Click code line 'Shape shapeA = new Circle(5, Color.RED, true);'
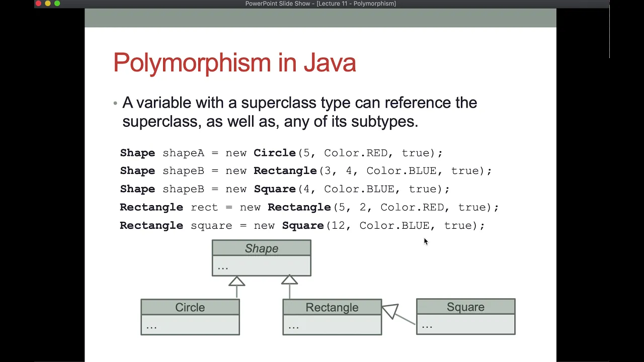Viewport: 644px width, 362px height. tap(281, 153)
